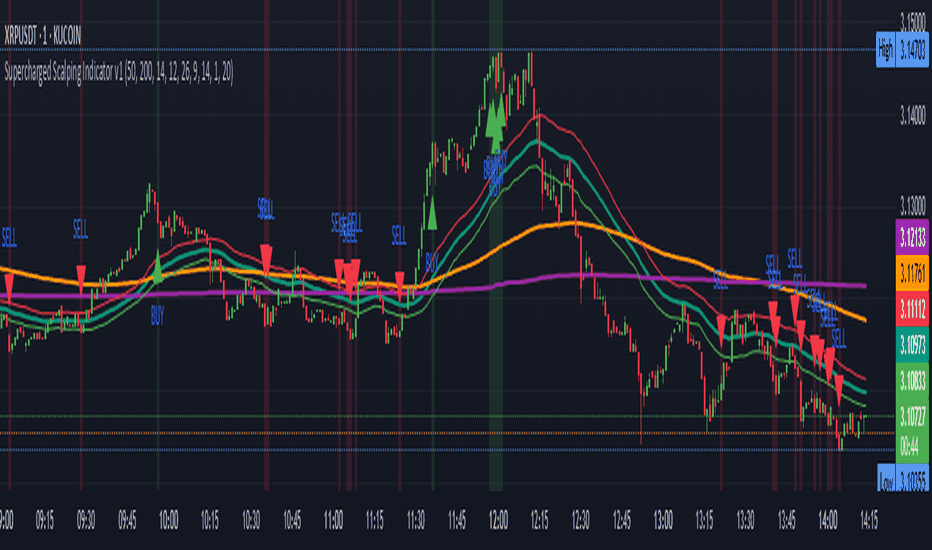This screenshot has width=932, height=550.
Task: Click the 12:45 time axis label
Action: point(622,521)
